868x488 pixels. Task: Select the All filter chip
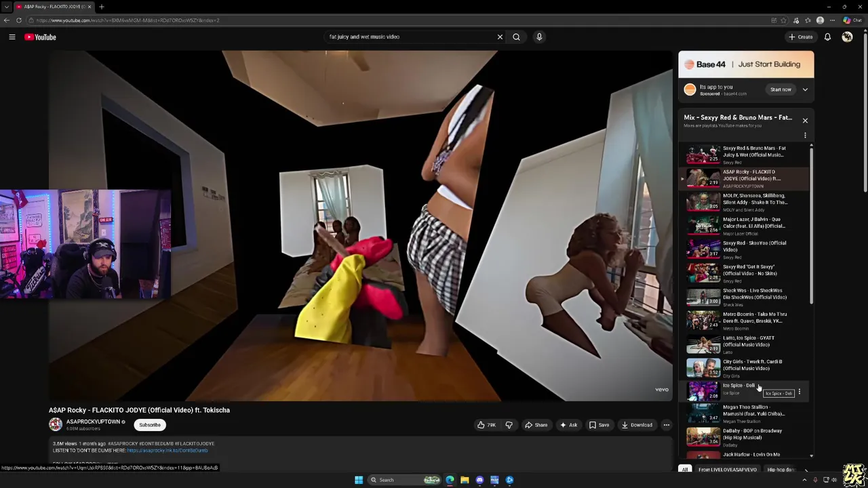pos(685,470)
